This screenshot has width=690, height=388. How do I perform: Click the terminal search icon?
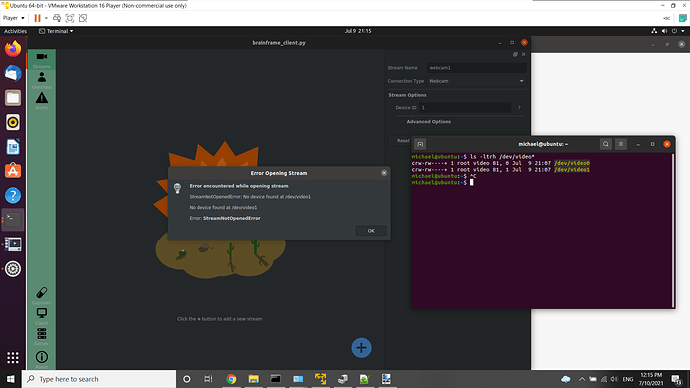point(606,144)
